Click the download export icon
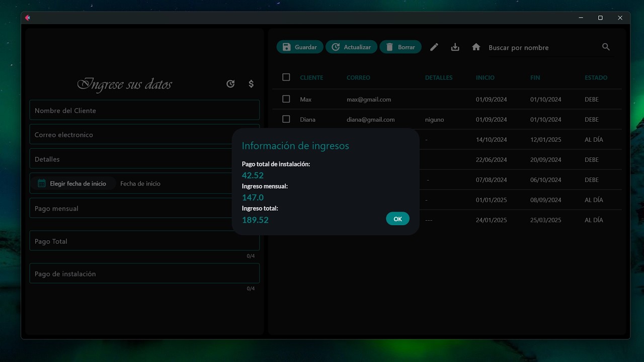This screenshot has width=644, height=362. pos(455,47)
